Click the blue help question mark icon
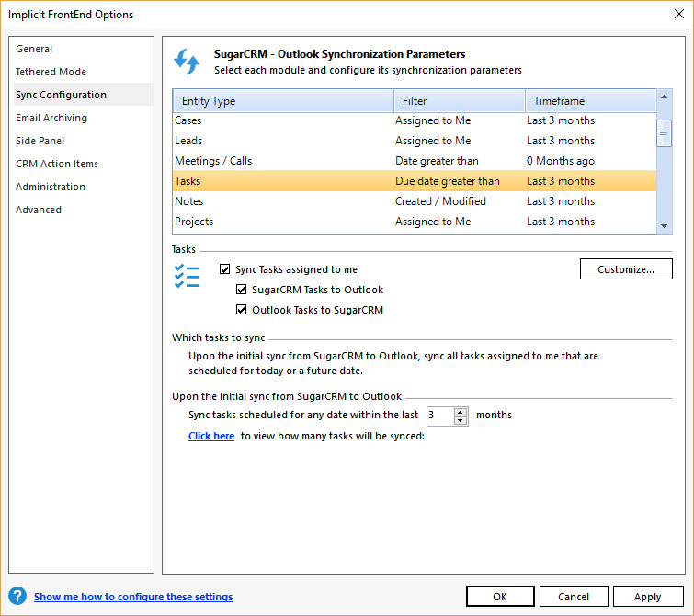This screenshot has width=694, height=616. pos(17,597)
